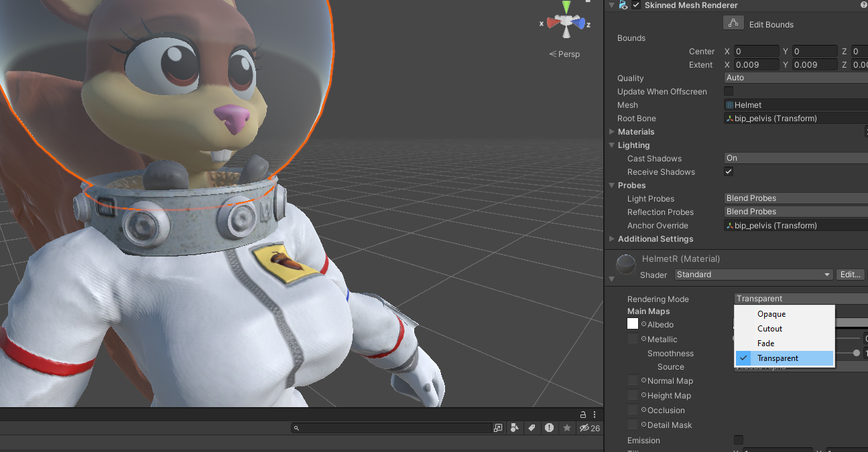Click the Bounds Center X field
Screen dimensions: 868x452
pos(756,52)
